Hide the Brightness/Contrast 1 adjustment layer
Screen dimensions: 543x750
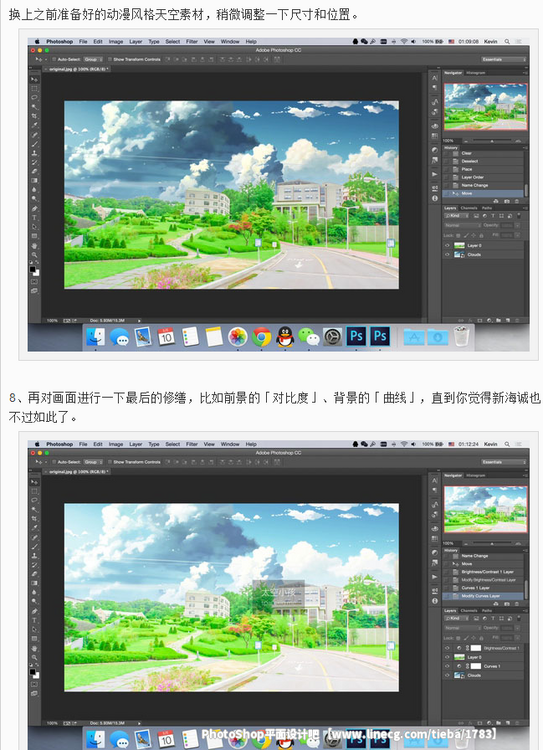point(447,648)
